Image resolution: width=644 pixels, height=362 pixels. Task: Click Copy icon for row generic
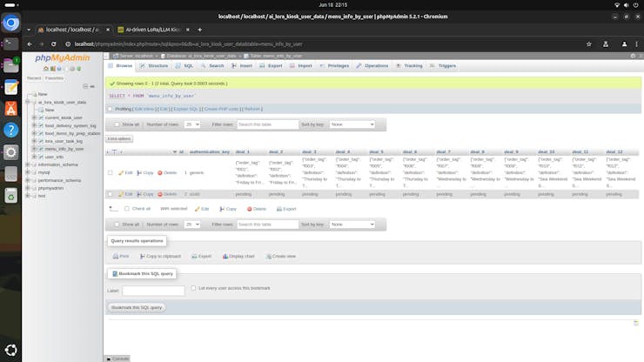(139, 173)
